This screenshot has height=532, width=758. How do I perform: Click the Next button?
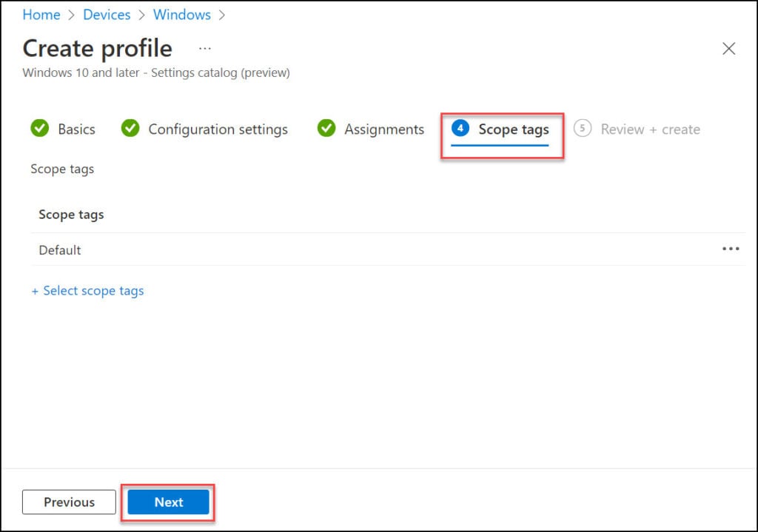168,502
